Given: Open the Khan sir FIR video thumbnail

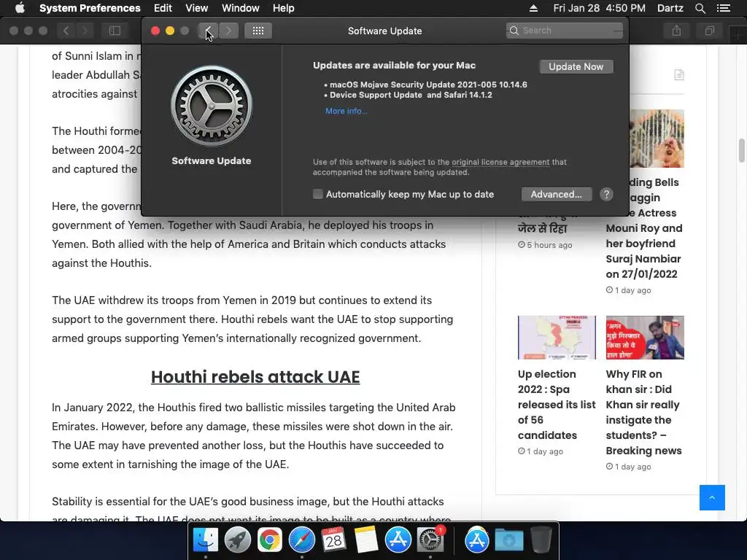Looking at the screenshot, I should click(x=645, y=338).
